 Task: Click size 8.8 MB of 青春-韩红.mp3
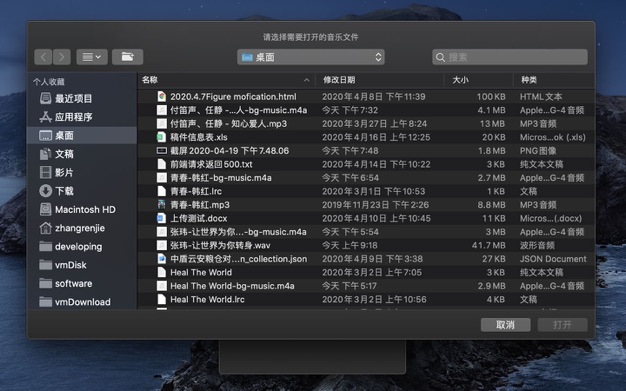(x=491, y=205)
